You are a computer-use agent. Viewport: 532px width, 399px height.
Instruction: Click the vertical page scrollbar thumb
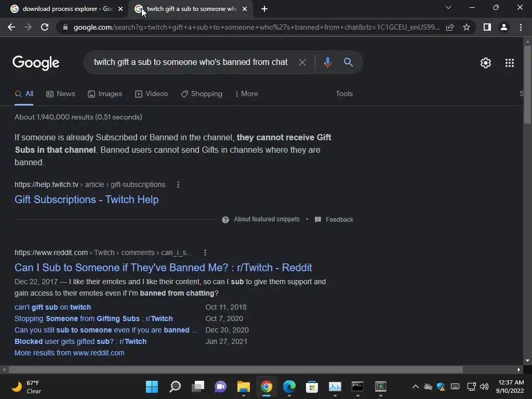(x=527, y=84)
